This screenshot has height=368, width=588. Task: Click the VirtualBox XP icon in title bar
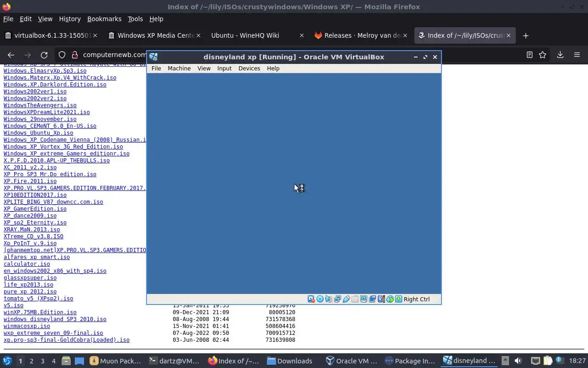click(x=154, y=57)
